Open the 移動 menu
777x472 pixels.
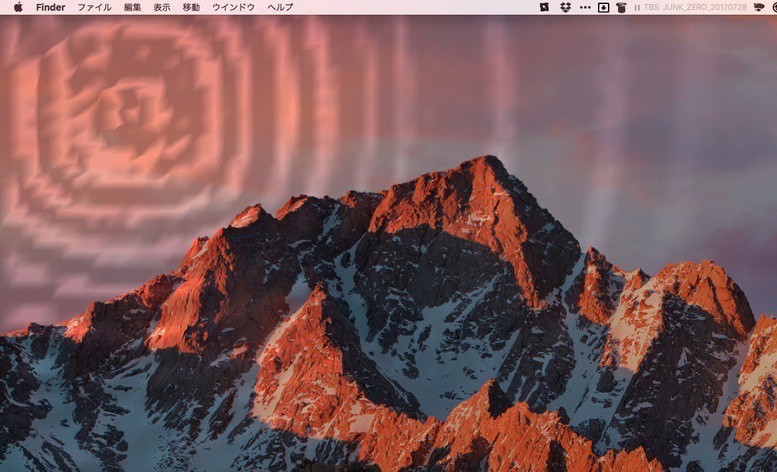click(x=191, y=7)
